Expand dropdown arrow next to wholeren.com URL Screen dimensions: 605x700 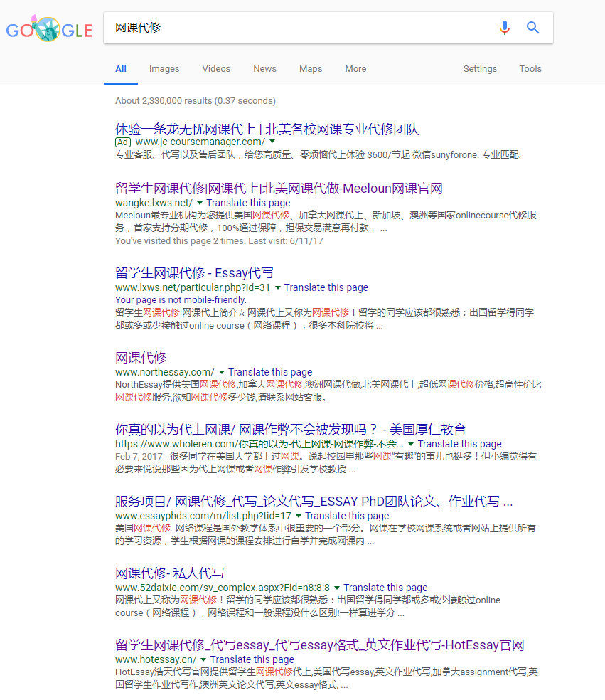[411, 444]
